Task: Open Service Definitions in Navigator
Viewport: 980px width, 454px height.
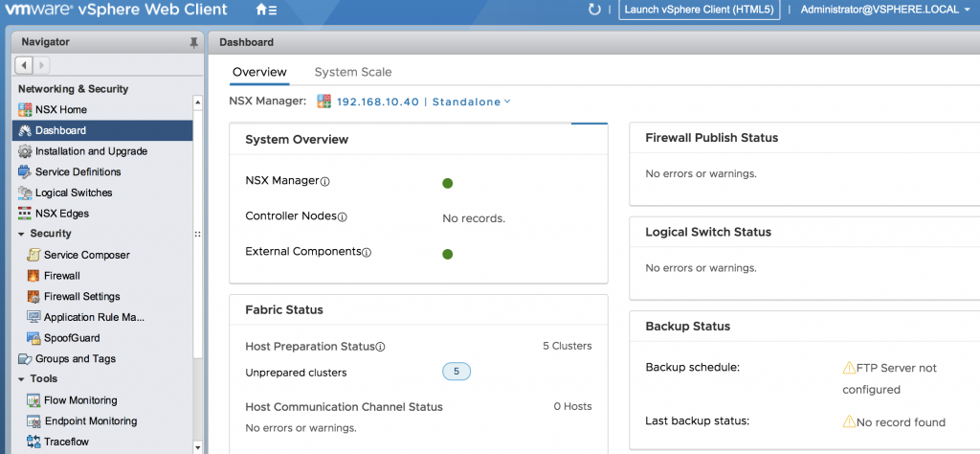Action: point(78,172)
